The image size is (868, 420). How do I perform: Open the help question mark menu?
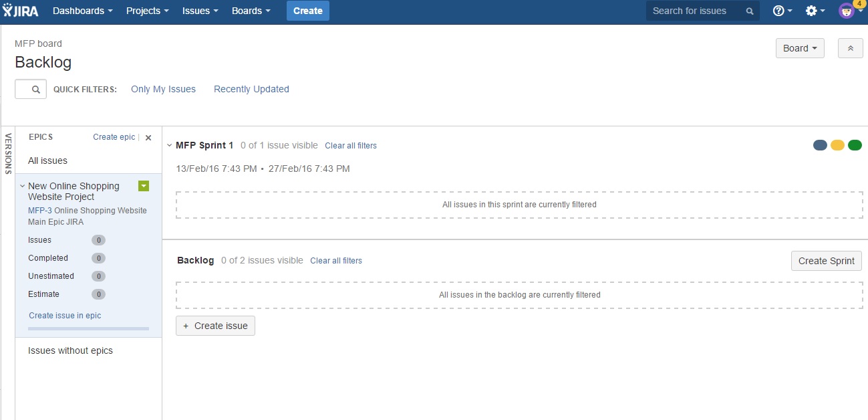point(779,10)
